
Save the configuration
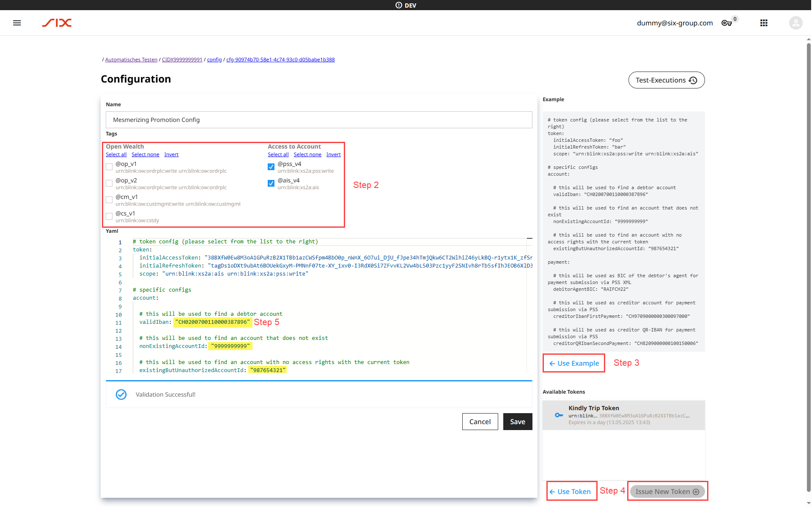click(518, 422)
